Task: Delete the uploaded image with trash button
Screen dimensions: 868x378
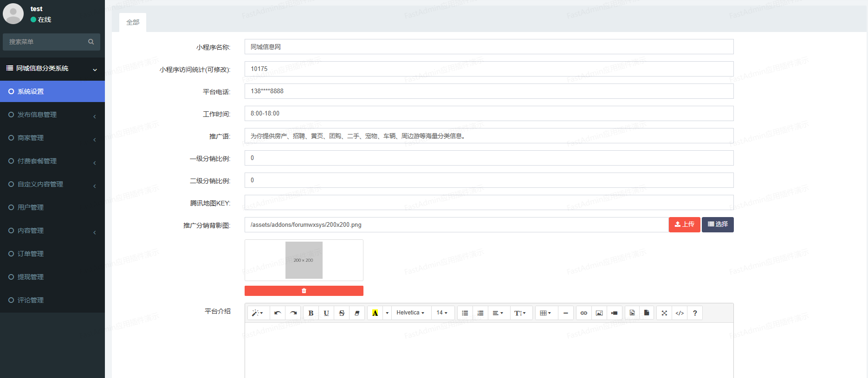Action: pos(304,291)
